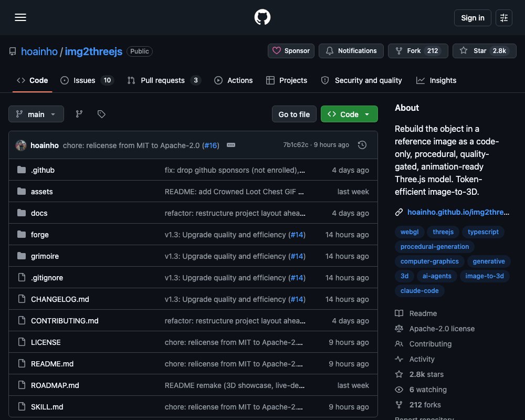
Task: Sponsor the project with heart button
Action: pos(291,51)
